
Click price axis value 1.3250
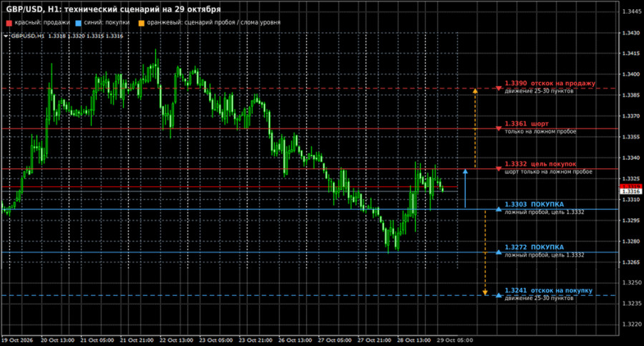click(631, 283)
